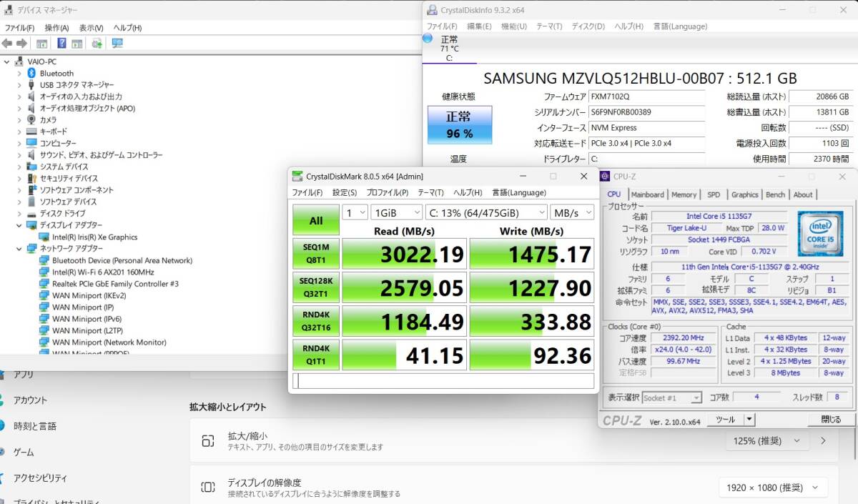Open the 拡大/縮小 details chevron
The width and height of the screenshot is (858, 504).
823,441
